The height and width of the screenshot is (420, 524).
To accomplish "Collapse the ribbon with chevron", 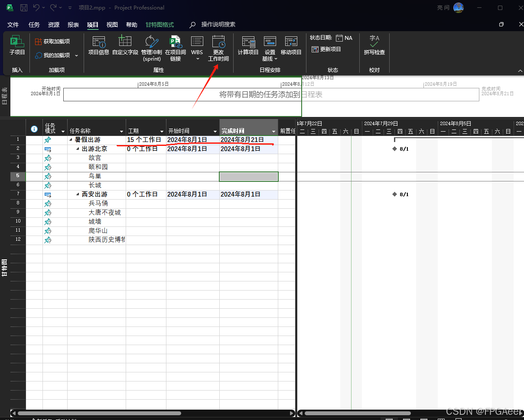I will (520, 71).
